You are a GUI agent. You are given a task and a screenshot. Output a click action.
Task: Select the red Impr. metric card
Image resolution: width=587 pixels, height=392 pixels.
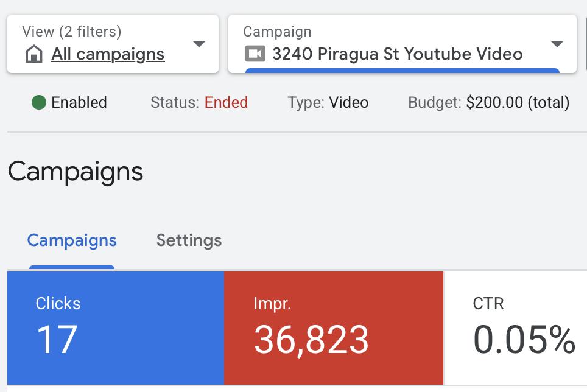coord(333,327)
